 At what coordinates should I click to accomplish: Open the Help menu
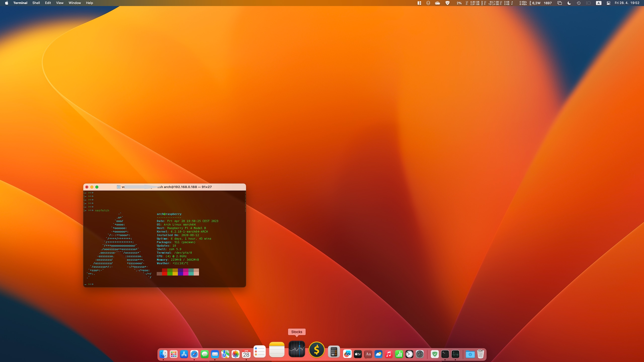pos(89,3)
